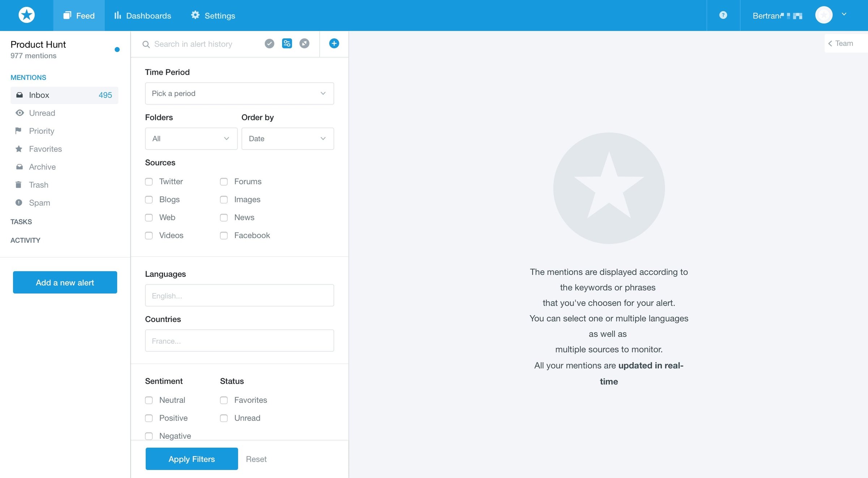Click Add a new alert button

click(x=65, y=283)
